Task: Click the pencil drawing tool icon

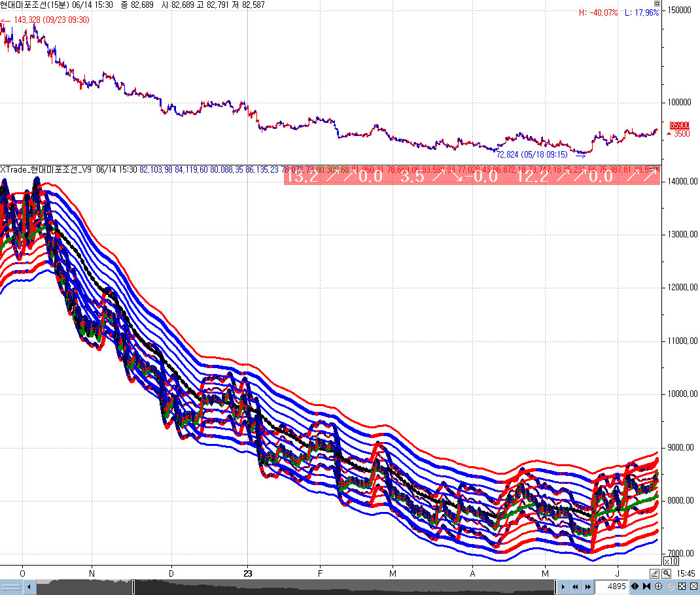Action: 654,573
